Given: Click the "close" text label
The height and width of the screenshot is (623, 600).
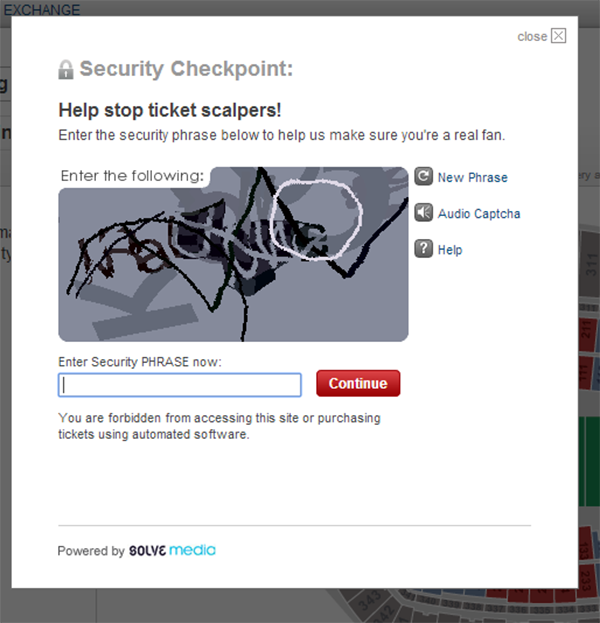Looking at the screenshot, I should pyautogui.click(x=532, y=37).
